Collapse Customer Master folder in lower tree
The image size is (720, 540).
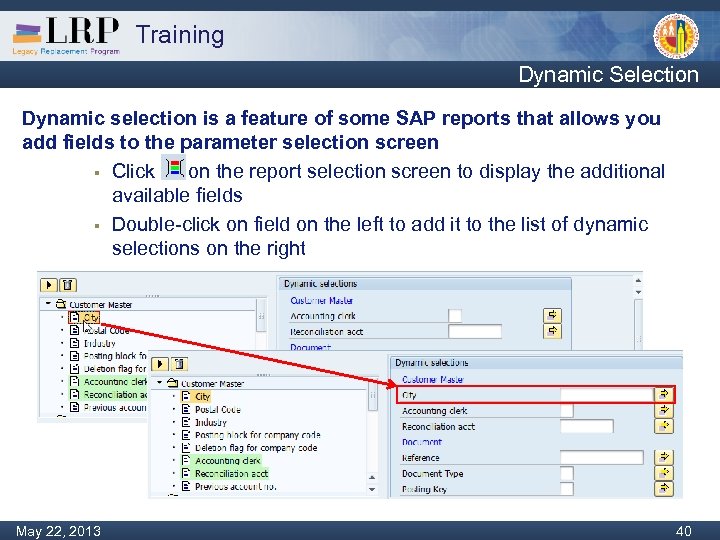click(x=159, y=382)
